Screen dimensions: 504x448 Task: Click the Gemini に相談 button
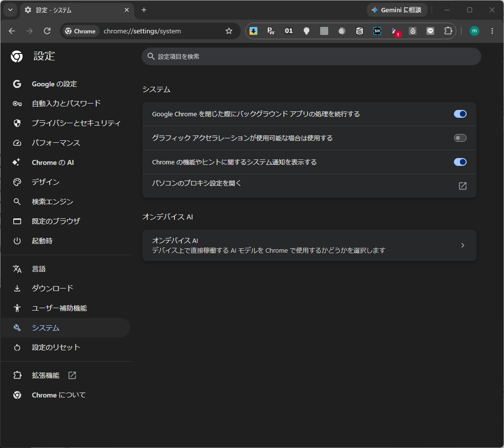tap(397, 10)
